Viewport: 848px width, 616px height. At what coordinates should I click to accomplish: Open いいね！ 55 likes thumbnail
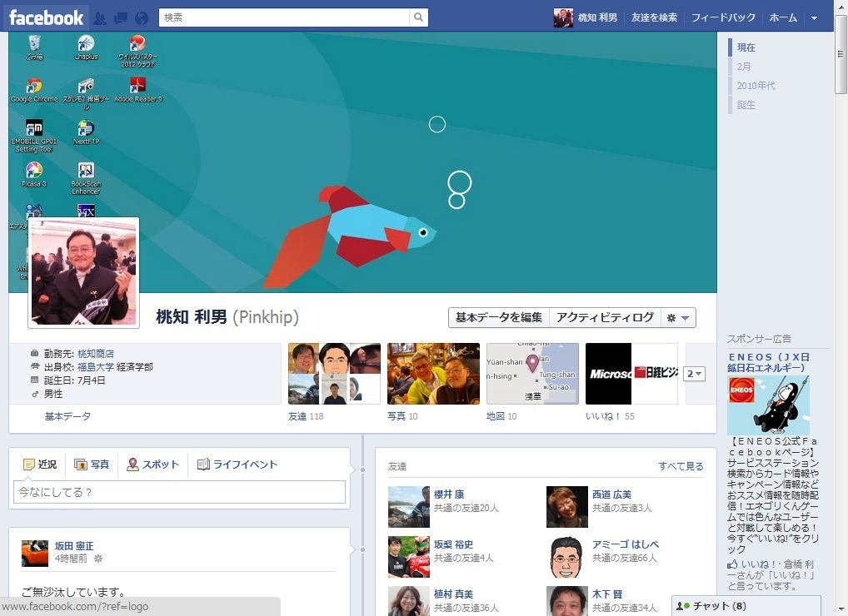(631, 374)
